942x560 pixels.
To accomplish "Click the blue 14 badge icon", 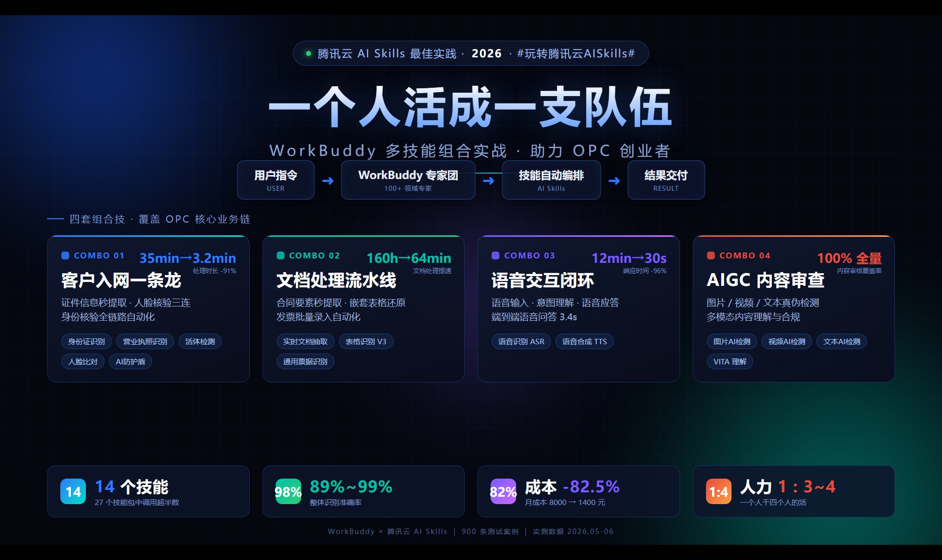I will coord(73,491).
